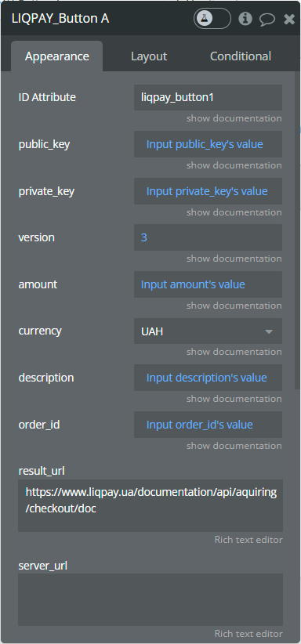Open the info icon in header
This screenshot has width=301, height=644.
tap(245, 19)
